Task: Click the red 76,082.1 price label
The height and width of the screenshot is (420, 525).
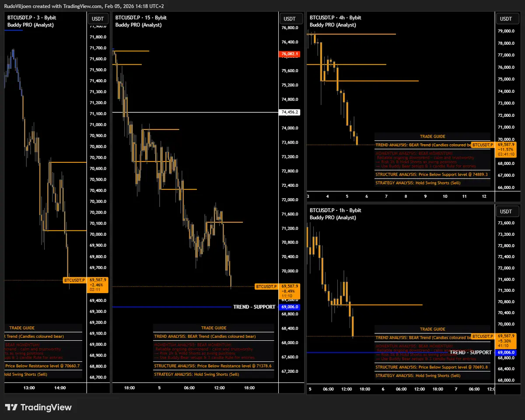Action: (x=290, y=54)
